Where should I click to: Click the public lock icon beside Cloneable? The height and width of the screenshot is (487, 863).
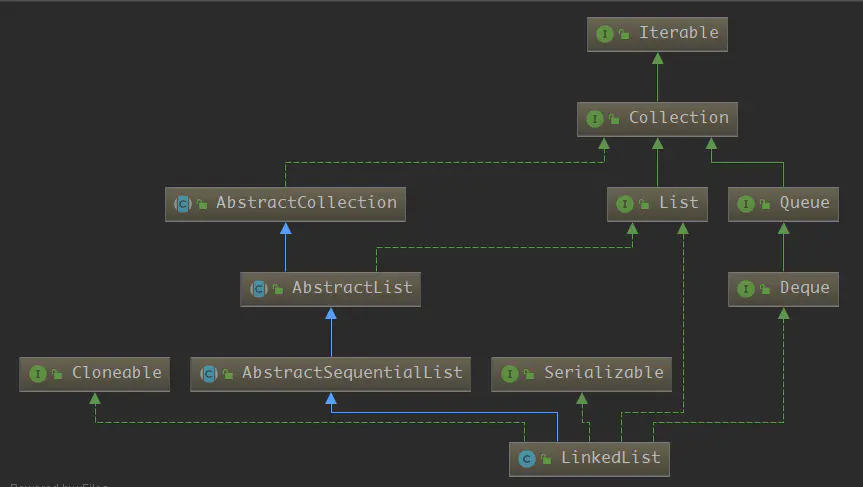(x=57, y=375)
